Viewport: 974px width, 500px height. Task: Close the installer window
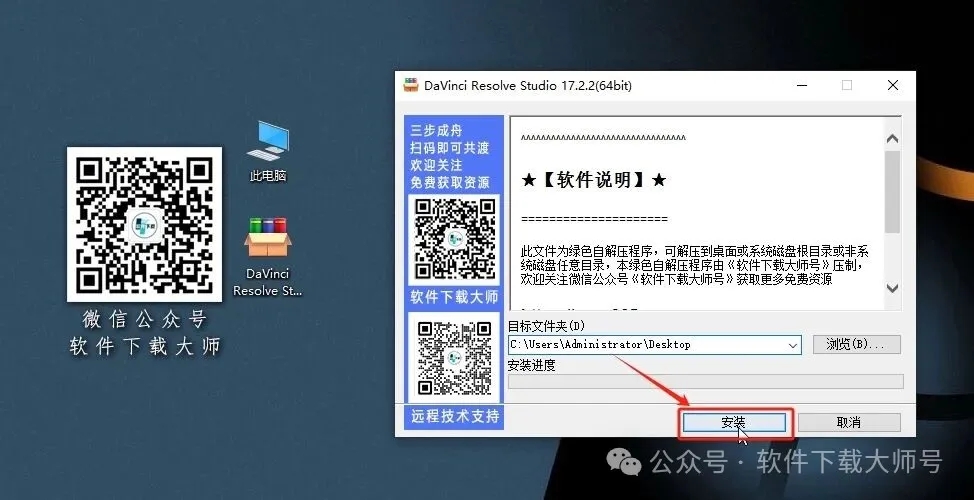coord(893,85)
